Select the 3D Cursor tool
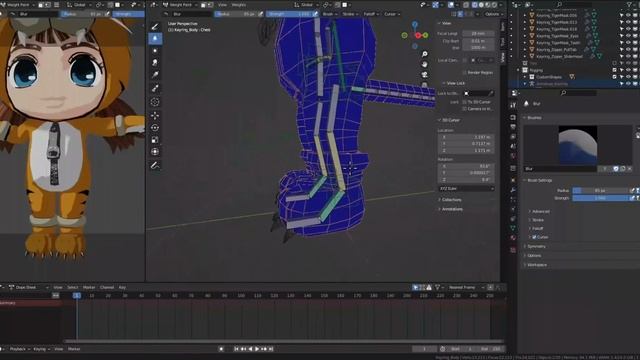Screen dimensions: 640x360 tap(155, 102)
